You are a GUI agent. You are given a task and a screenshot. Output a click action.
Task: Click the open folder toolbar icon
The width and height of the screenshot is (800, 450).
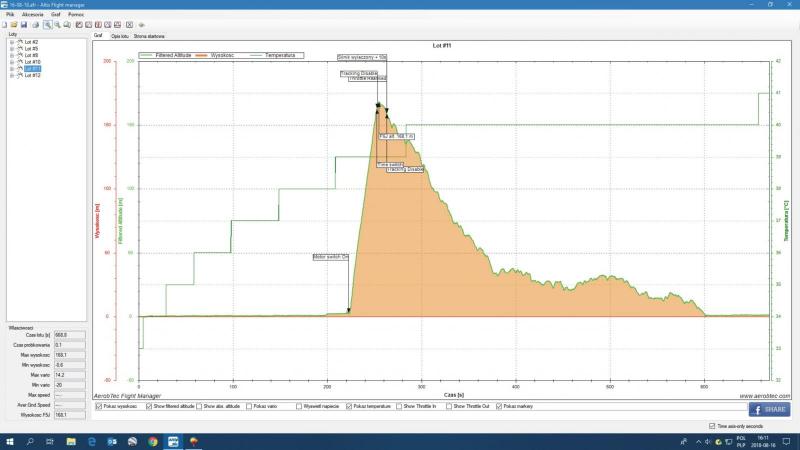point(14,24)
